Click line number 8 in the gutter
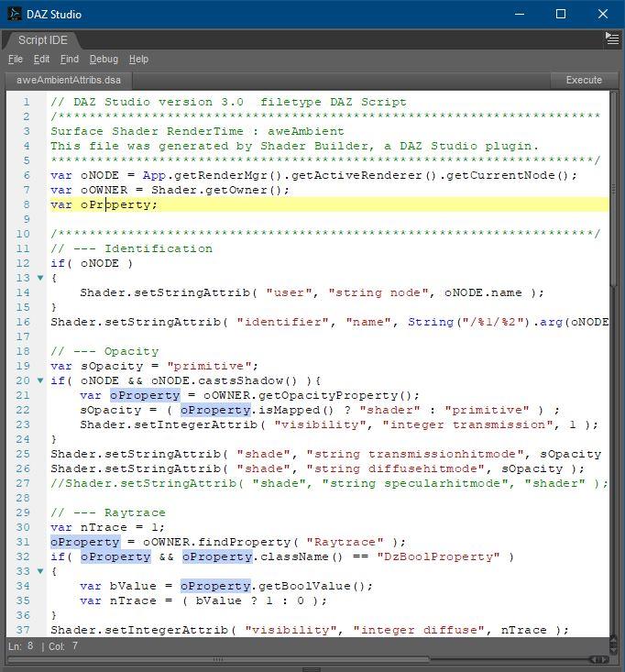 (x=27, y=204)
